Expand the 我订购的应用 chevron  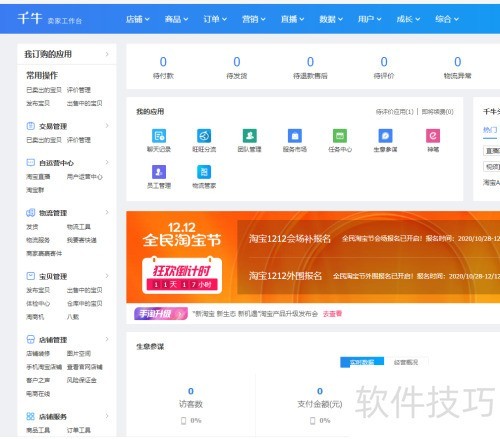click(107, 54)
